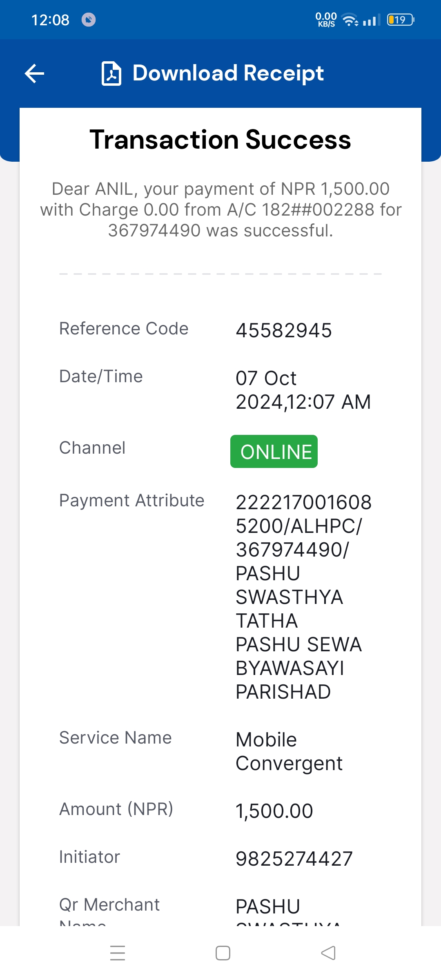The height and width of the screenshot is (980, 441).
Task: Open Android recent apps menu icon
Action: pyautogui.click(x=118, y=953)
